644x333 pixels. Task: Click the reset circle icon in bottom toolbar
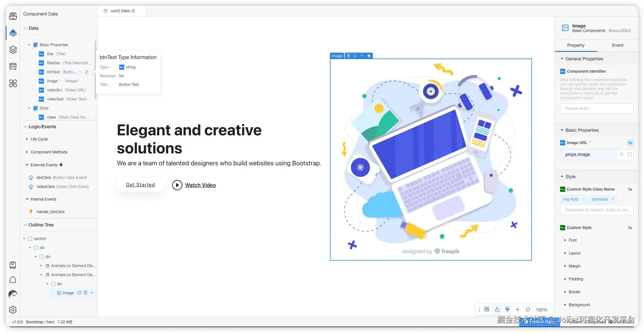pyautogui.click(x=528, y=309)
